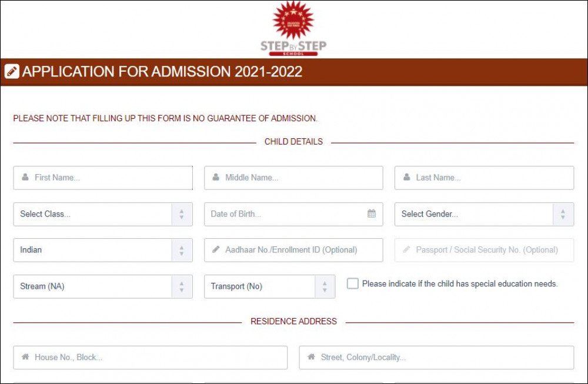
Task: Select the Date of Birth field
Action: tap(288, 214)
